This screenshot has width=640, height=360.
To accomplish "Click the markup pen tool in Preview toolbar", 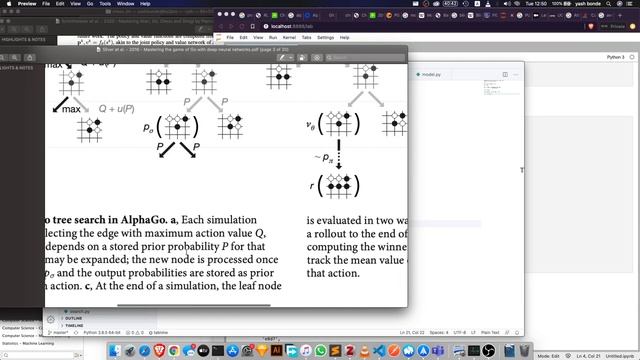I will point(281,58).
